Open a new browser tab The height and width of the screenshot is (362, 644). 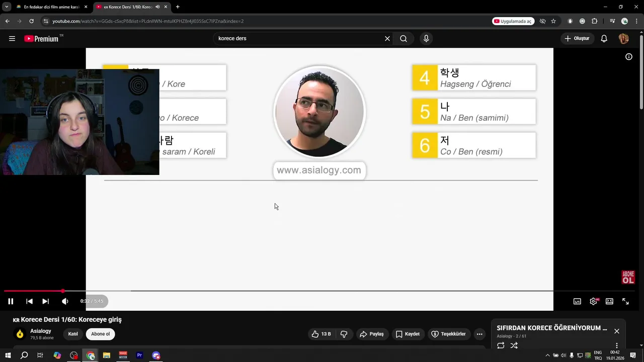pos(178,7)
